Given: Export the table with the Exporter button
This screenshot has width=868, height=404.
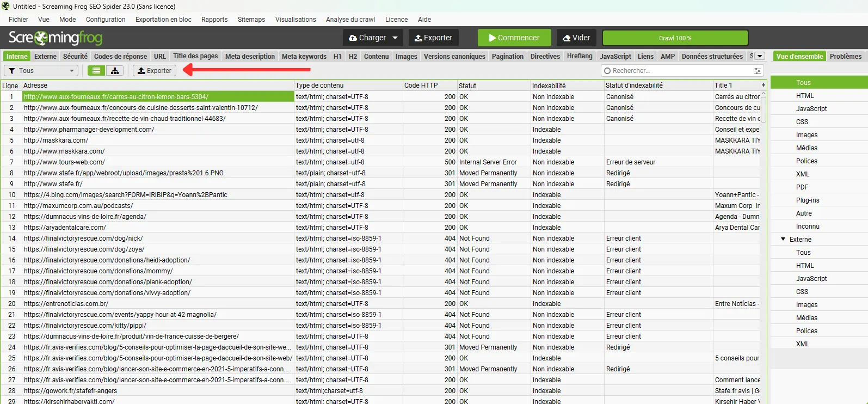Looking at the screenshot, I should tap(155, 71).
